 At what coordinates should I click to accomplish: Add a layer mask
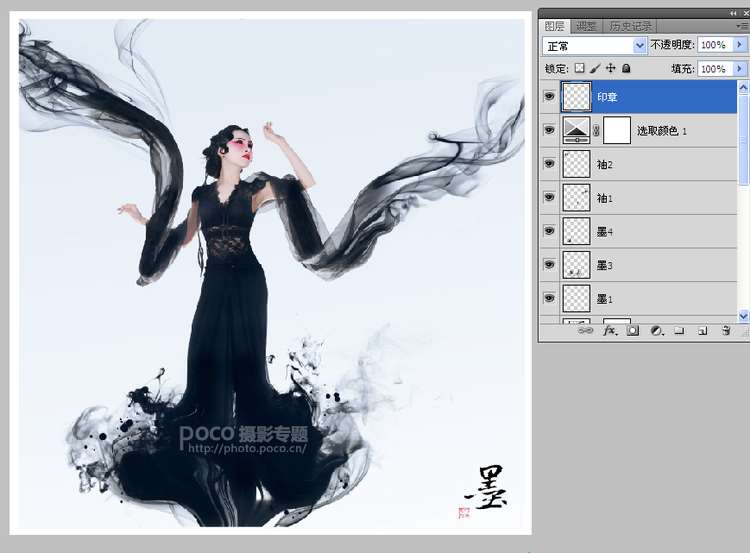633,329
